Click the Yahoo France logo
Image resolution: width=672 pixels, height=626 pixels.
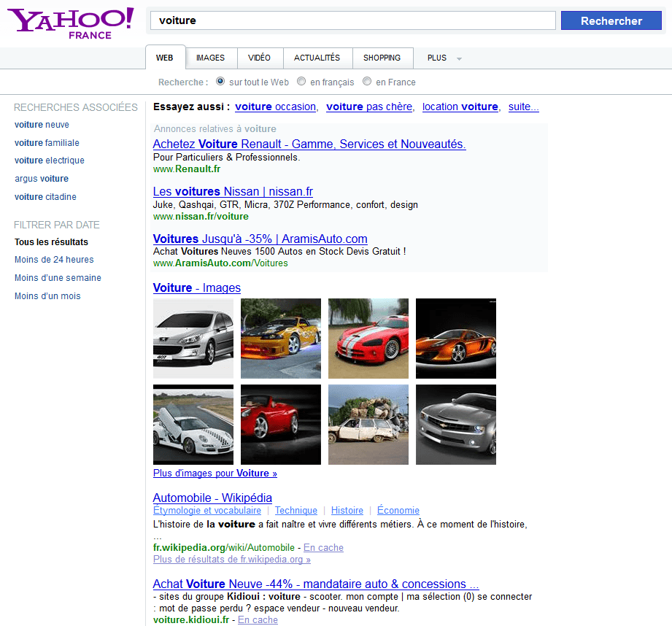click(71, 23)
